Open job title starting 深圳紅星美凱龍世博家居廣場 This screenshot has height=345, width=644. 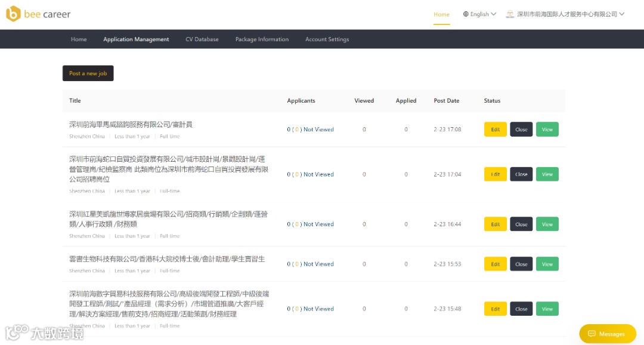[168, 219]
